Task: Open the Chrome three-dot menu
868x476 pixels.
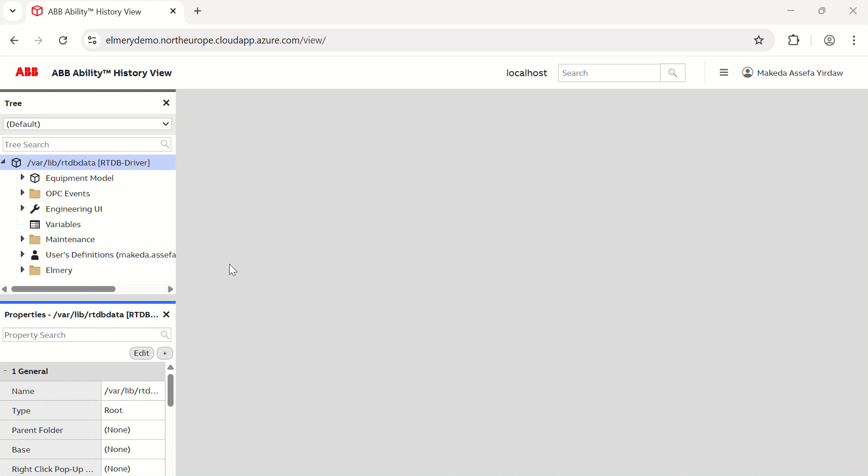Action: (854, 40)
